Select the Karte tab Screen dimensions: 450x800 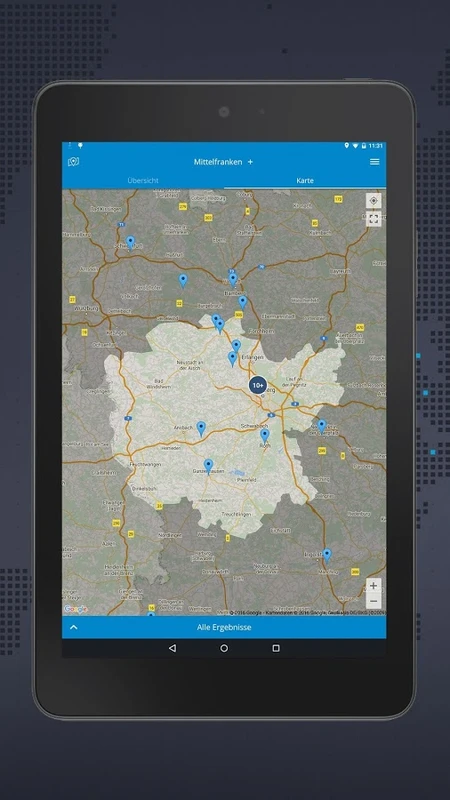tap(305, 181)
